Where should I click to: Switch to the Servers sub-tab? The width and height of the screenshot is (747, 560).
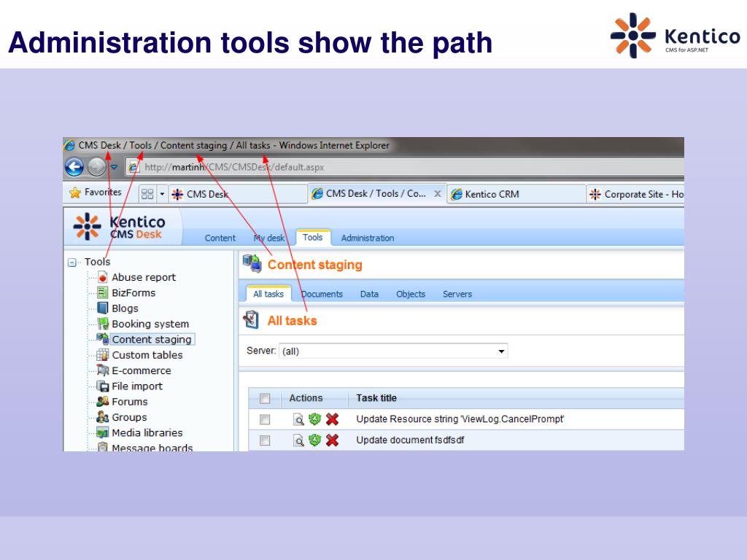(457, 295)
